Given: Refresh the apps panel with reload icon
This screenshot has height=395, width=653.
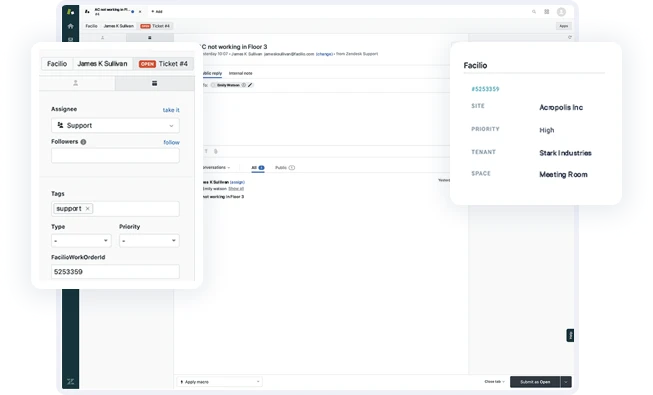Looking at the screenshot, I should (570, 38).
